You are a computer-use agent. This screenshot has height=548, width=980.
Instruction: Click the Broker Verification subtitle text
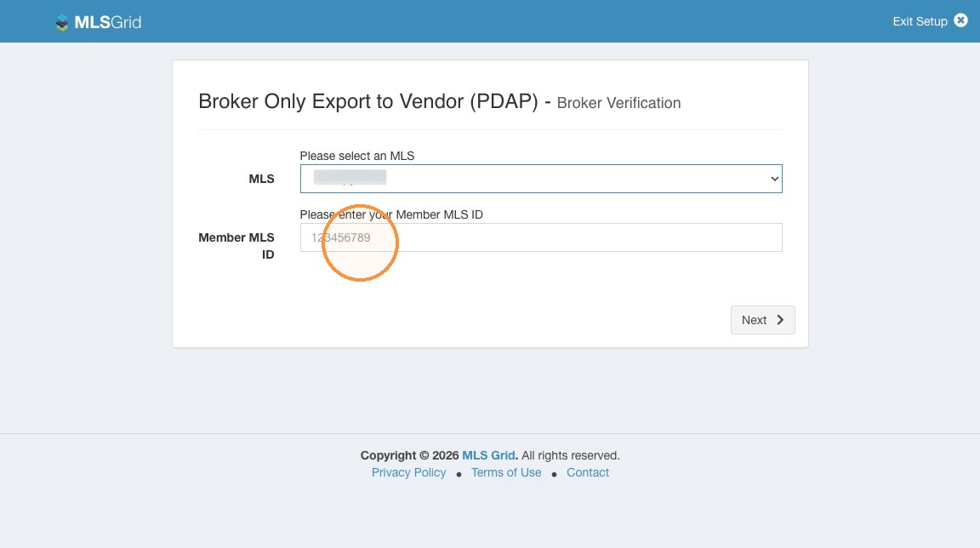pyautogui.click(x=618, y=103)
